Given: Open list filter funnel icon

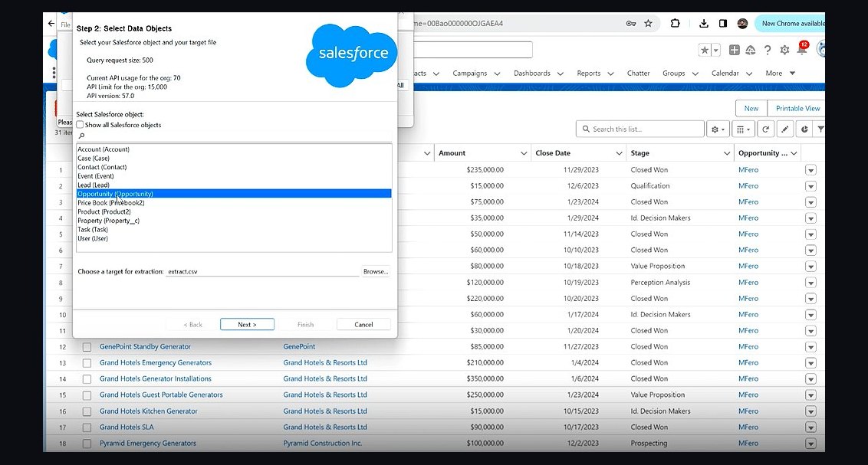Looking at the screenshot, I should click(820, 129).
